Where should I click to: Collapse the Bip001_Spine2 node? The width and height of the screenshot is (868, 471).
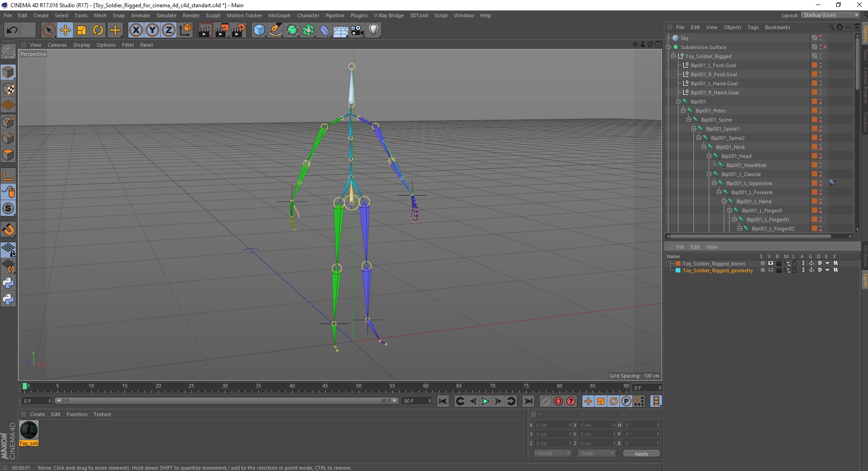[x=699, y=138]
